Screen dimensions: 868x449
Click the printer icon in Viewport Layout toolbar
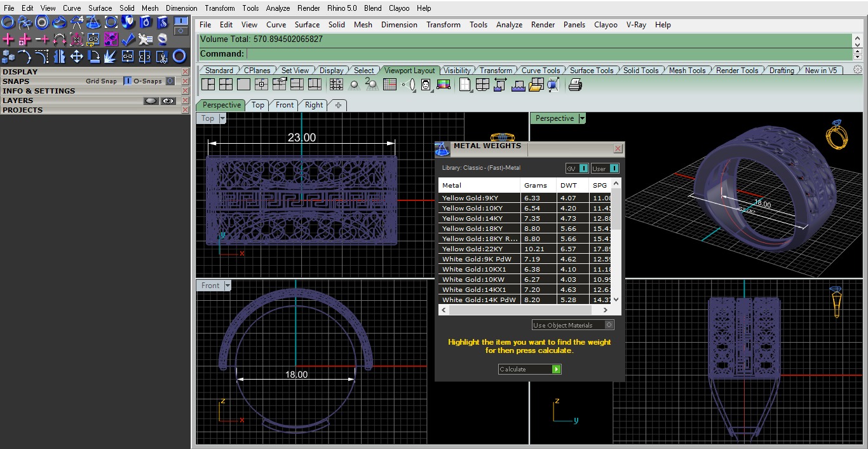pyautogui.click(x=575, y=85)
